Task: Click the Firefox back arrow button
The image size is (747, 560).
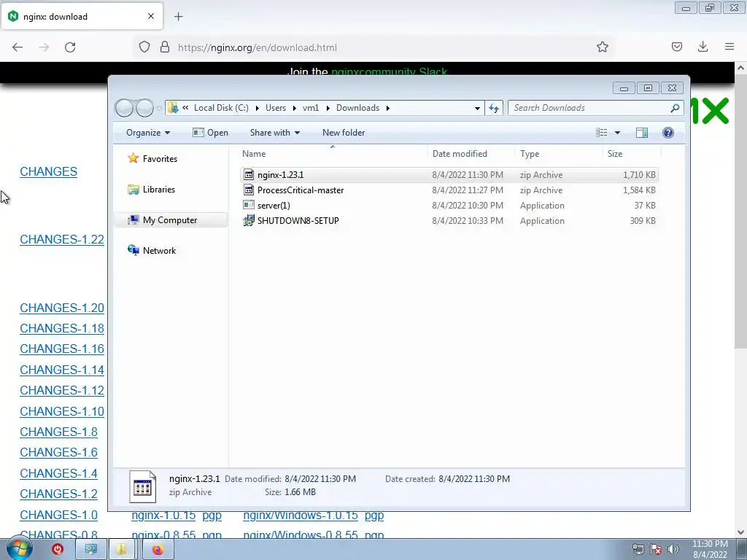Action: tap(18, 47)
